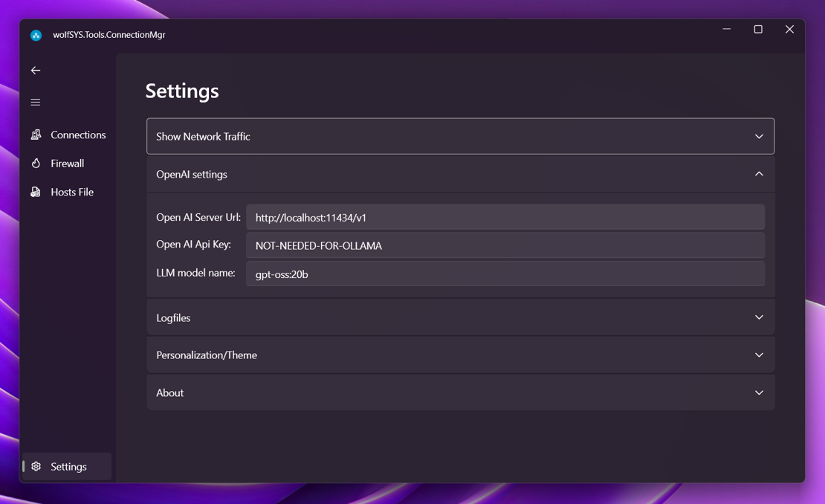Click the Hosts File document icon
Image resolution: width=825 pixels, height=504 pixels.
tap(36, 192)
